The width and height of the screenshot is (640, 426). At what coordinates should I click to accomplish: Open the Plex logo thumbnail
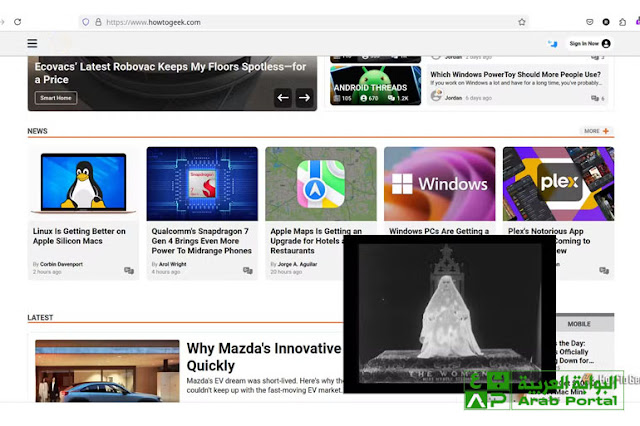click(558, 184)
